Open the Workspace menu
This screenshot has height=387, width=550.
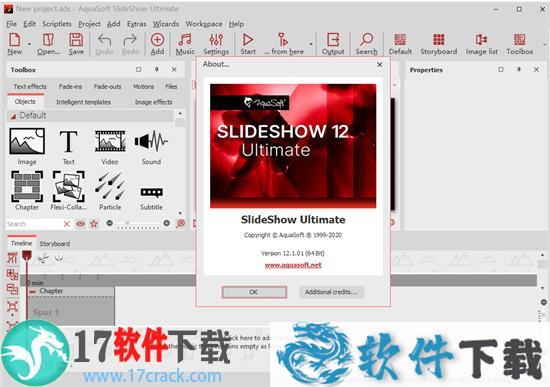pos(204,24)
